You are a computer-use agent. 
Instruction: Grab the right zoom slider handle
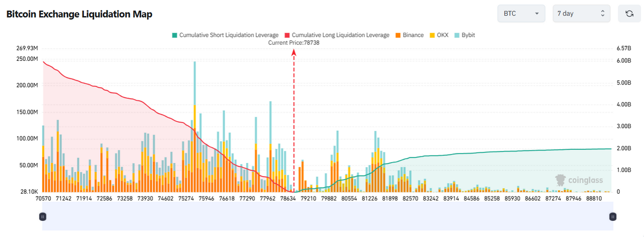613,216
